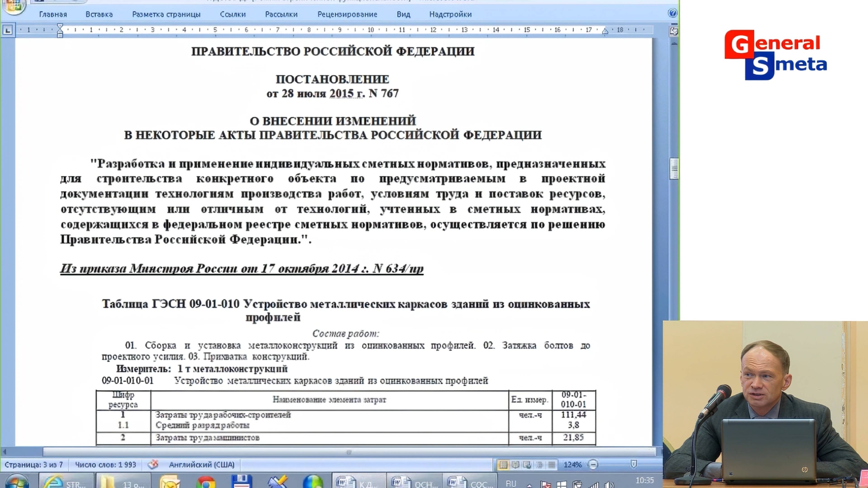
Task: Switch to Draft view
Action: tap(552, 465)
